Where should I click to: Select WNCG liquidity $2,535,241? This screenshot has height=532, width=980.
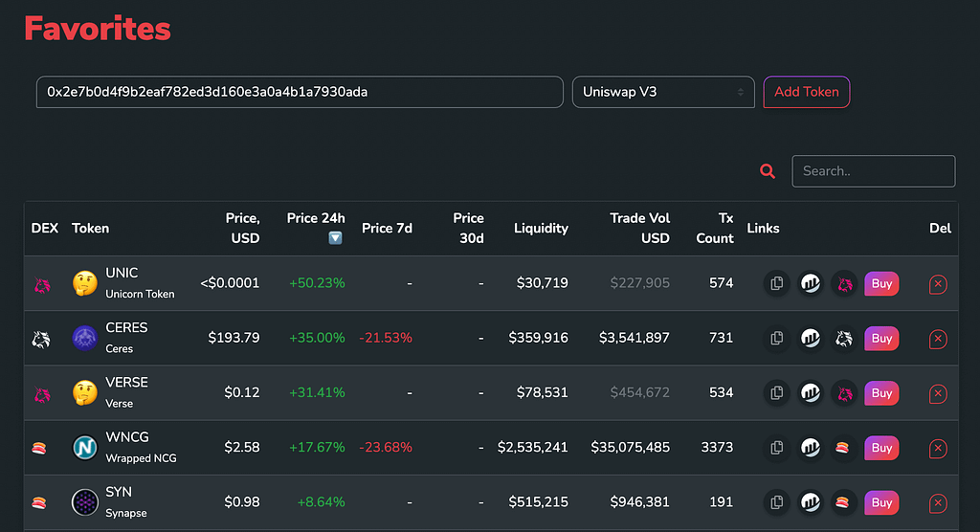(532, 448)
